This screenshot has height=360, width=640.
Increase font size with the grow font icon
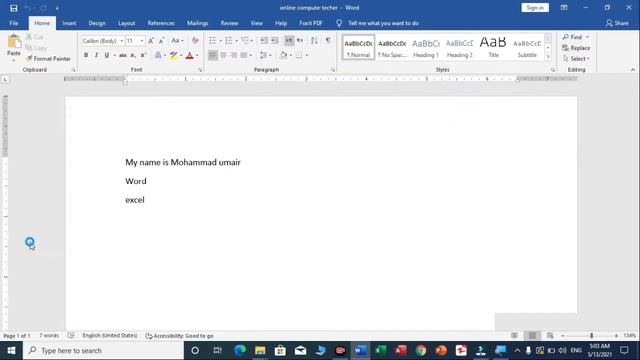pyautogui.click(x=151, y=41)
